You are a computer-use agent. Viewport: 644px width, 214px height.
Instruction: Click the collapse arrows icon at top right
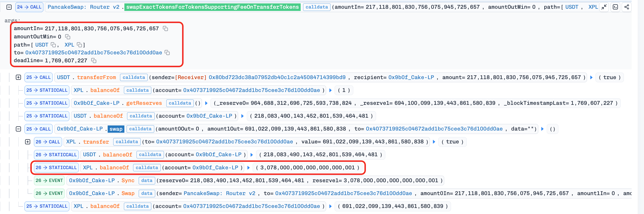[604, 7]
